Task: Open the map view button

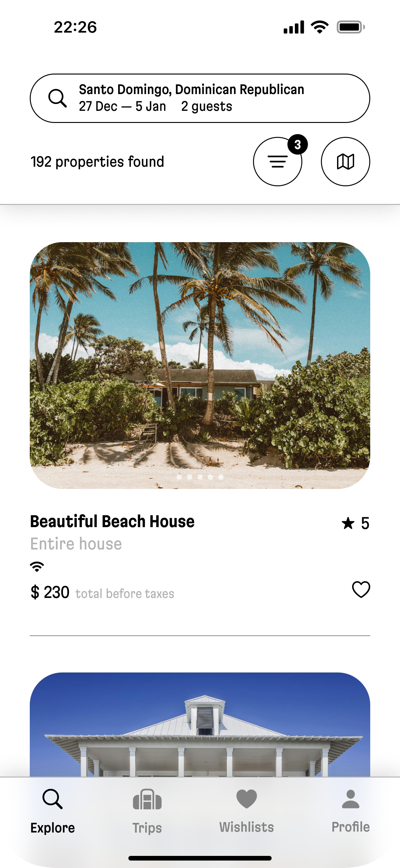Action: (345, 162)
